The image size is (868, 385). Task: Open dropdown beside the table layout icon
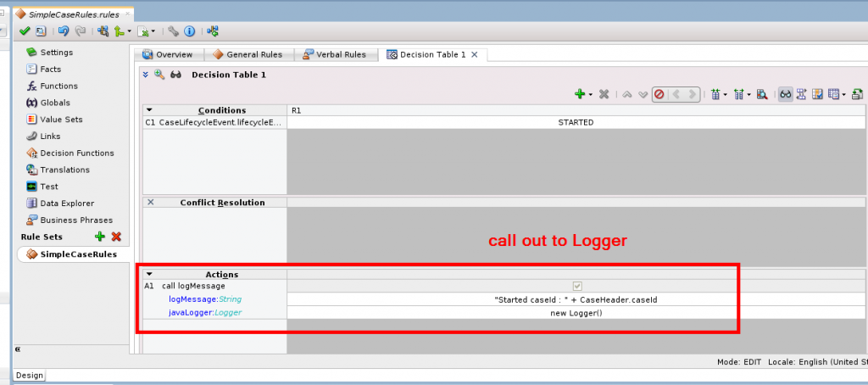(843, 95)
